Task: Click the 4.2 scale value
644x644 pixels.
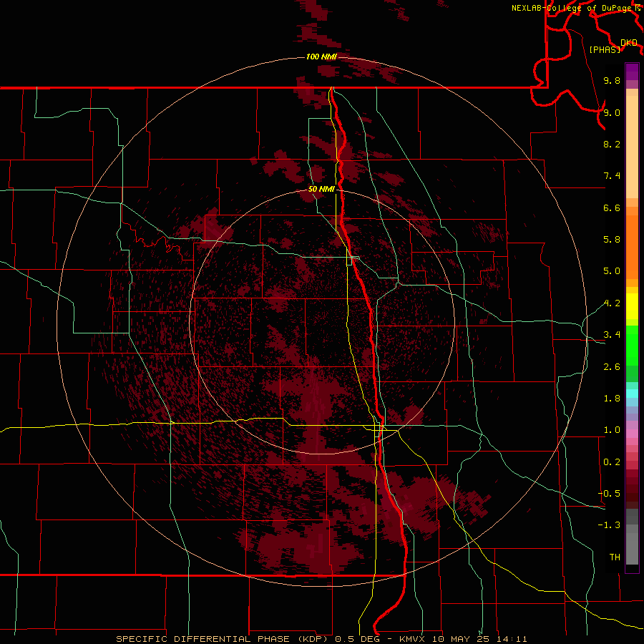Action: pyautogui.click(x=612, y=303)
